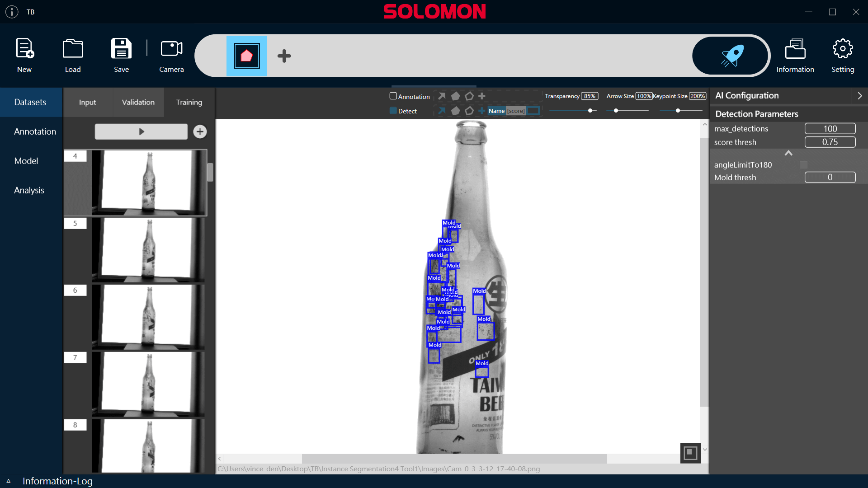Open the Information panel
Image resolution: width=868 pixels, height=488 pixels.
[796, 54]
